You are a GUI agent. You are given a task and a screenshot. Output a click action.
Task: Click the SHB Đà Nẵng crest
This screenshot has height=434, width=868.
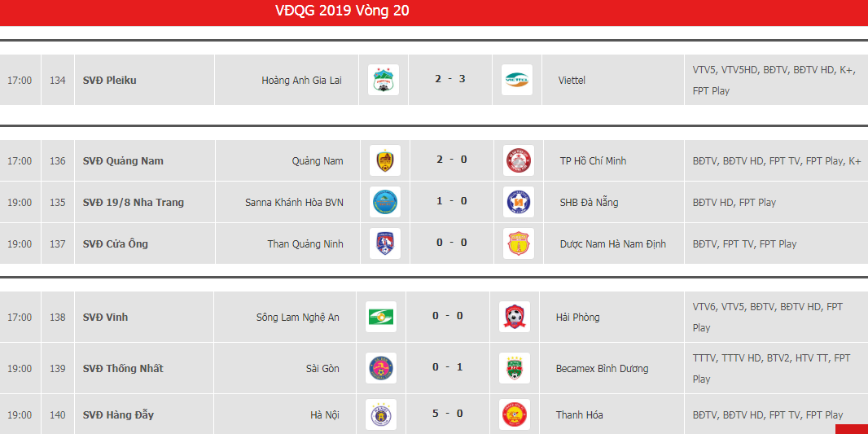519,202
